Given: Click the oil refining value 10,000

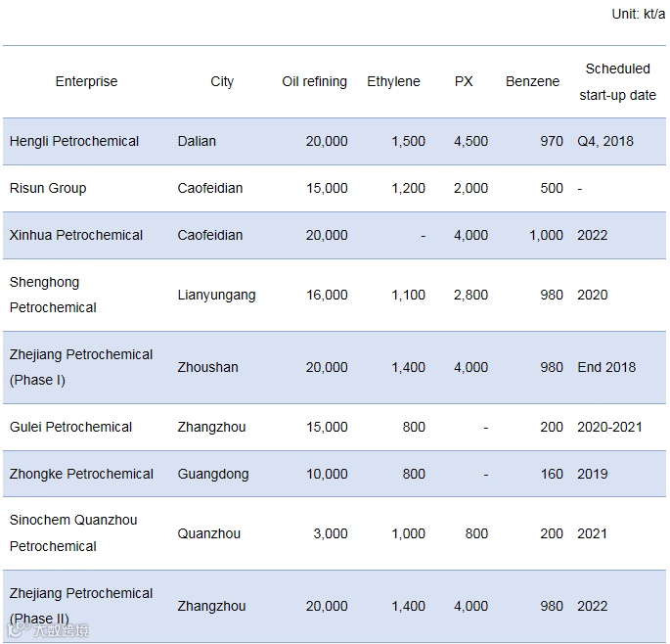Looking at the screenshot, I should click(327, 474).
